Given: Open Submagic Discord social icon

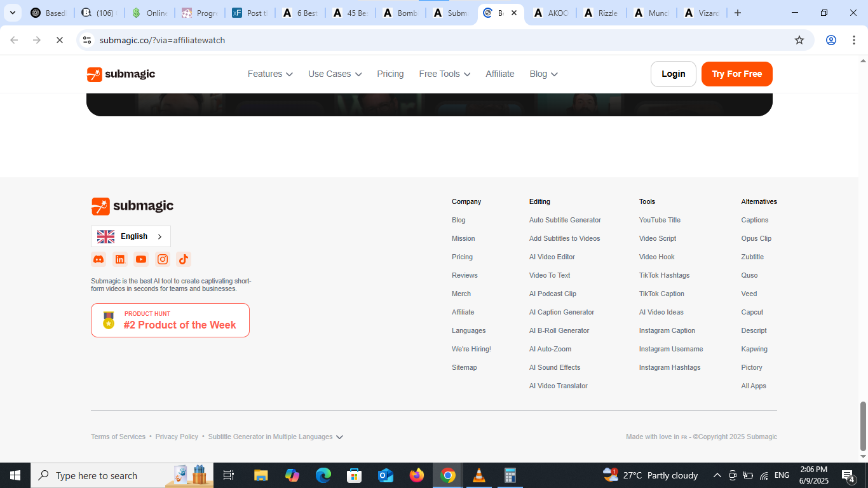Looking at the screenshot, I should [98, 259].
